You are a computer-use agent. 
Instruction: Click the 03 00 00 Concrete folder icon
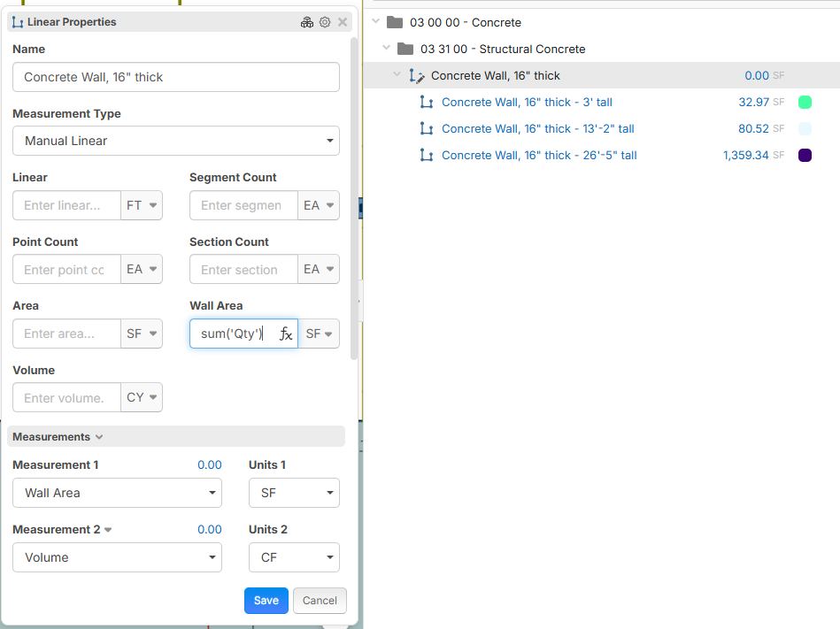point(395,23)
